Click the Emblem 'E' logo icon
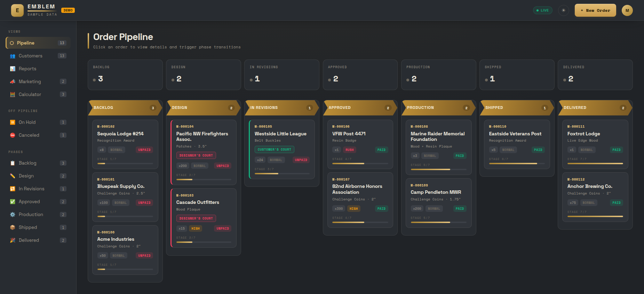 pos(17,10)
